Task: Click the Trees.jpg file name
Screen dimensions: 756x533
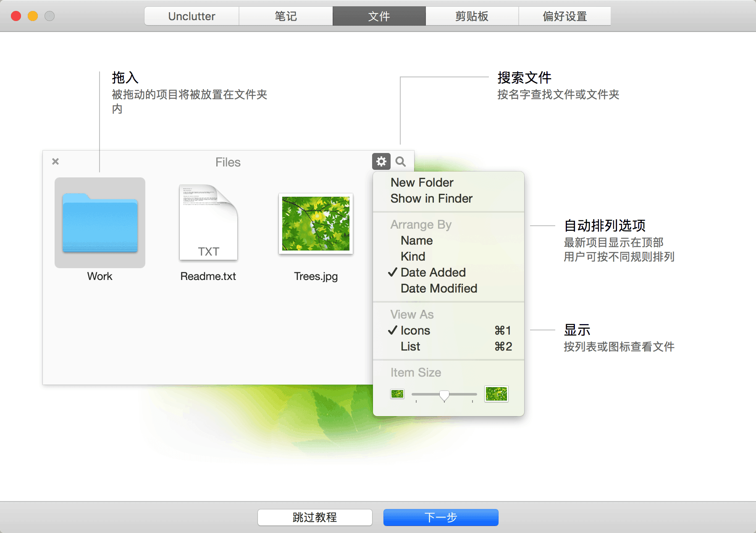Action: [316, 277]
